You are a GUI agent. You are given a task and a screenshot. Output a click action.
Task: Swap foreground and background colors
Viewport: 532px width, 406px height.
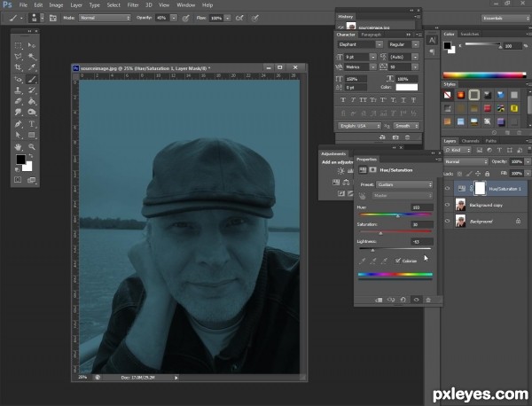coord(31,156)
